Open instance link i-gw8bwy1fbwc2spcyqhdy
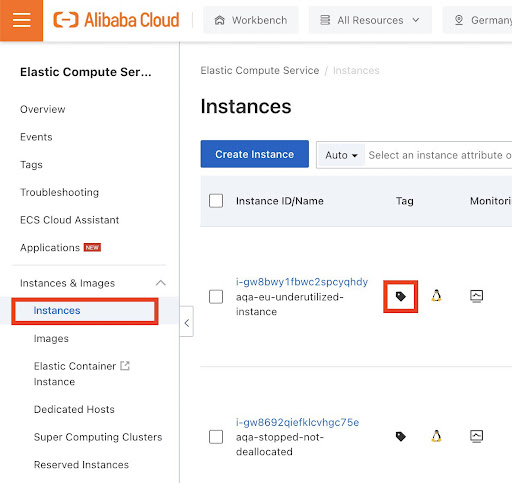Viewport: 512px width, 483px height. click(x=302, y=282)
